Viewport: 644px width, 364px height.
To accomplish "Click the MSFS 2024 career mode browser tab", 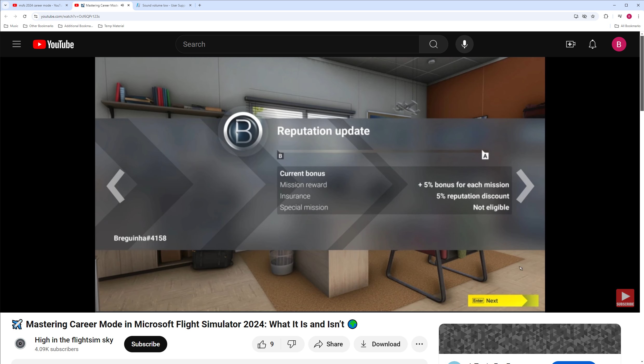I will [38, 5].
